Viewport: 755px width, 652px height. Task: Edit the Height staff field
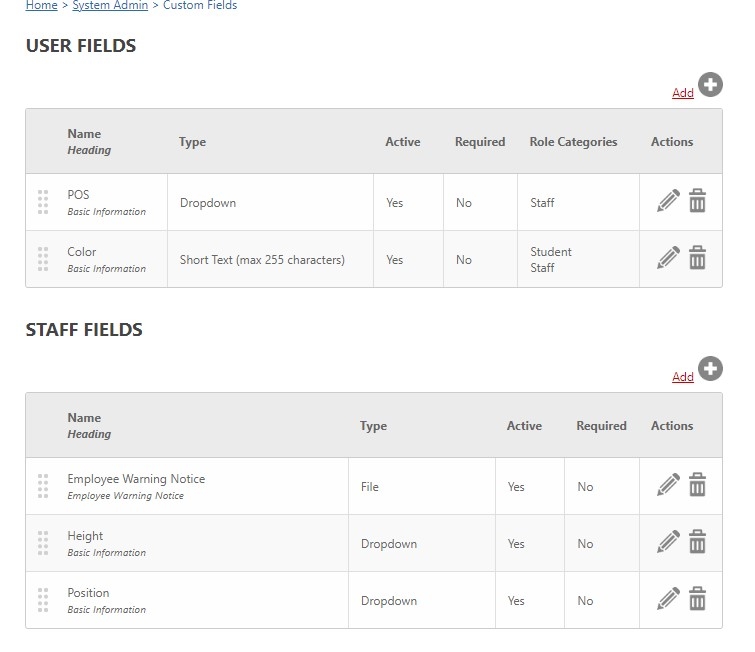(668, 542)
